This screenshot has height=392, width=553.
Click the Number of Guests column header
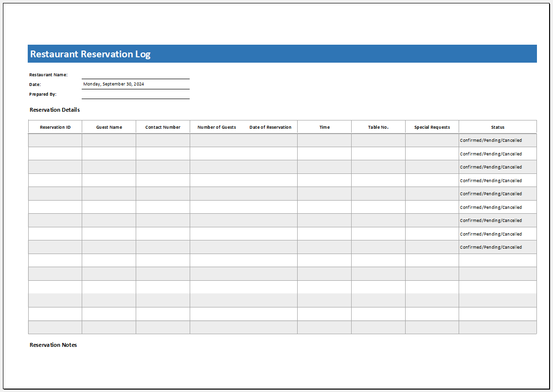click(x=216, y=127)
